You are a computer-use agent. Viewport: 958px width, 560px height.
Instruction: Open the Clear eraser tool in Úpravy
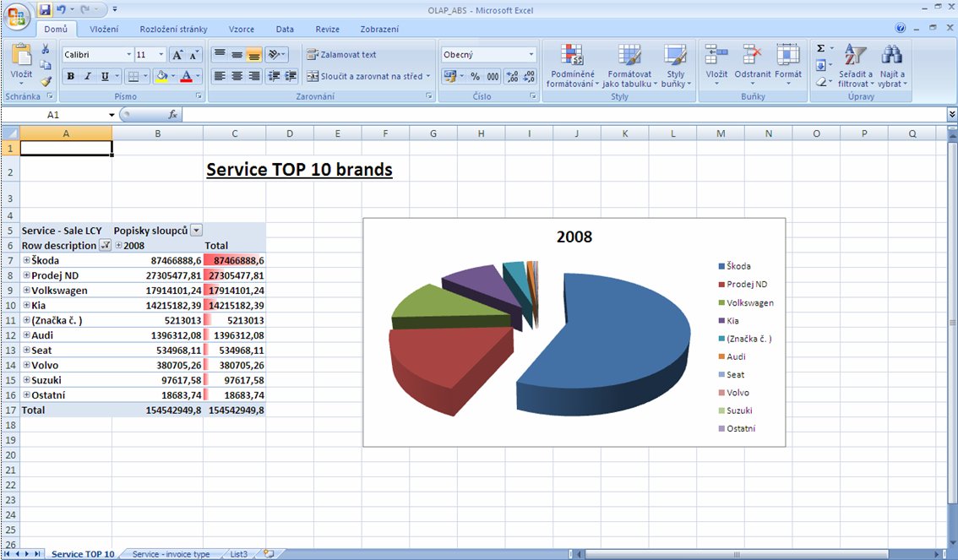click(x=821, y=80)
